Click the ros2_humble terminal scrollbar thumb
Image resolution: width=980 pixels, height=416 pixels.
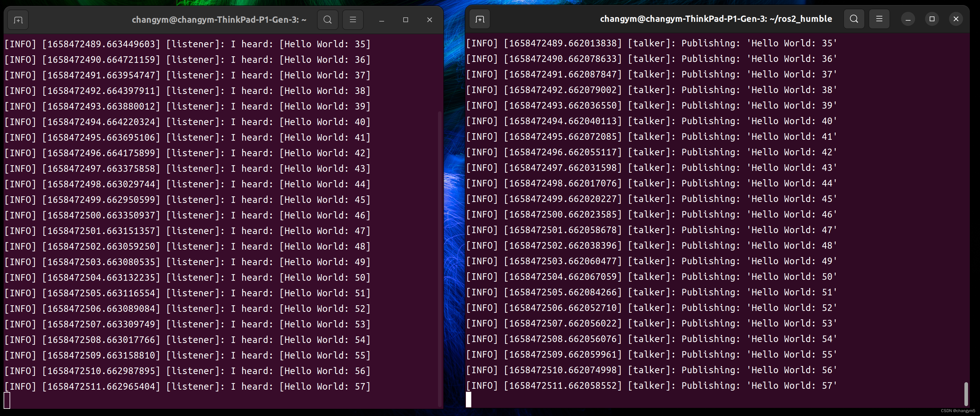pos(966,394)
